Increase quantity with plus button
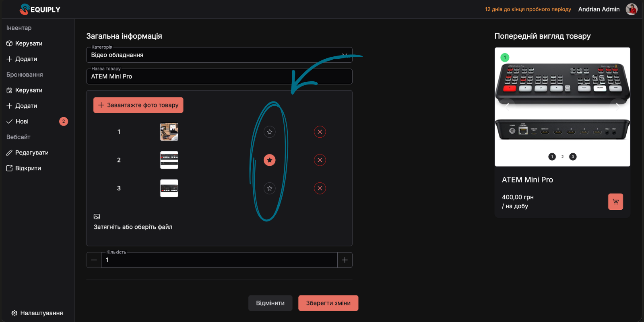This screenshot has height=322, width=644. click(345, 260)
